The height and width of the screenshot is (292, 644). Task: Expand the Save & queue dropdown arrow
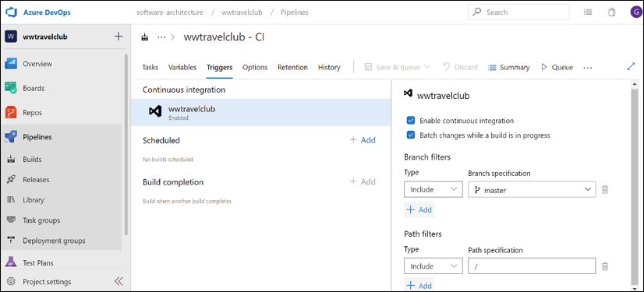click(x=426, y=67)
